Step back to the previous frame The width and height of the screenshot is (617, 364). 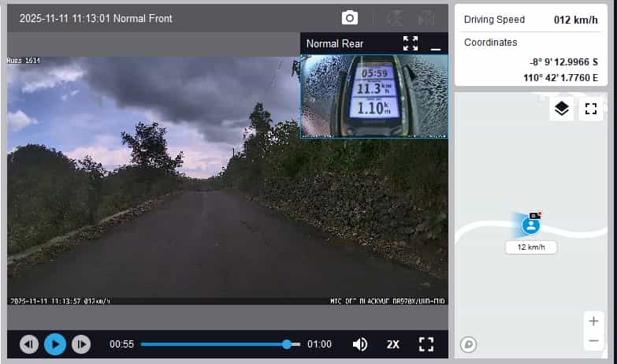click(x=29, y=344)
